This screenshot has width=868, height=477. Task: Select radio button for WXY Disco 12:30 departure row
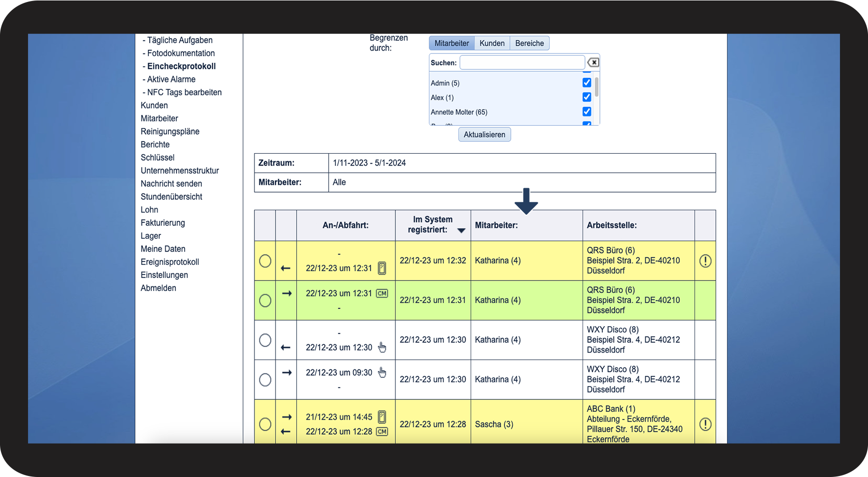(265, 340)
